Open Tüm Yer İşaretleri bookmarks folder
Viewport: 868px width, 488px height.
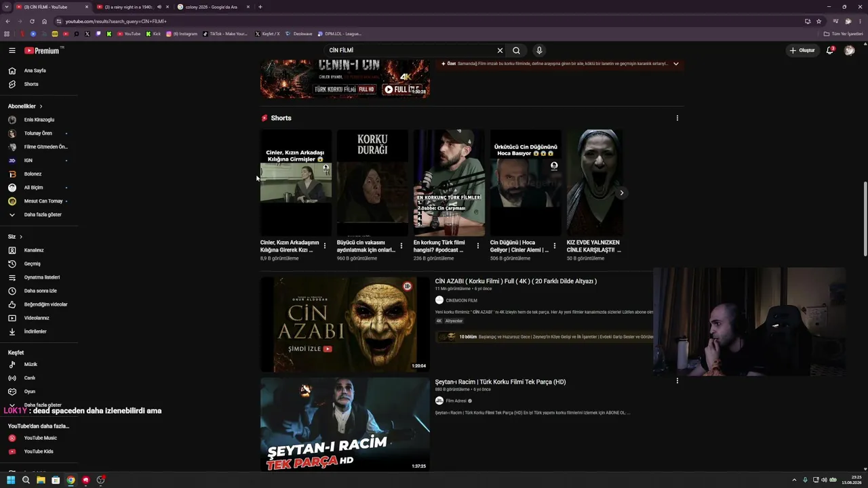pyautogui.click(x=844, y=34)
